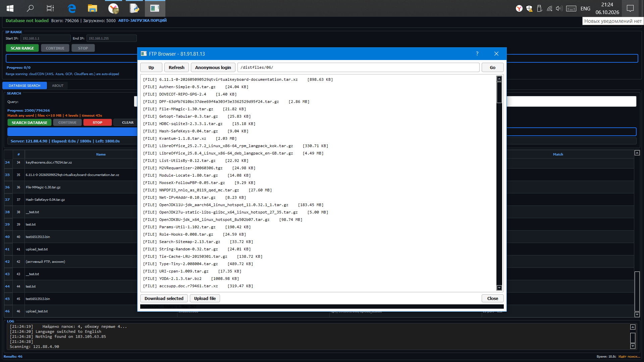Click the Name column header in results table
Image resolution: width=644 pixels, height=362 pixels.
(x=101, y=154)
